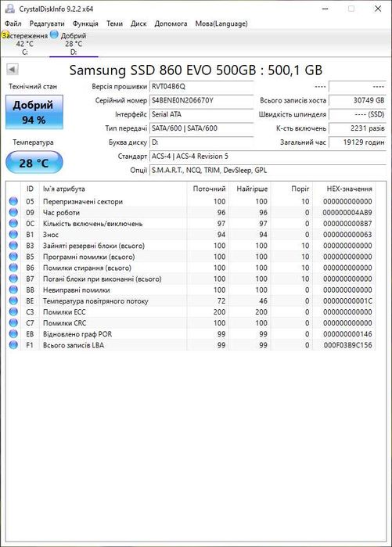The height and width of the screenshot is (547, 392).
Task: Click the ID column header
Action: (x=30, y=189)
